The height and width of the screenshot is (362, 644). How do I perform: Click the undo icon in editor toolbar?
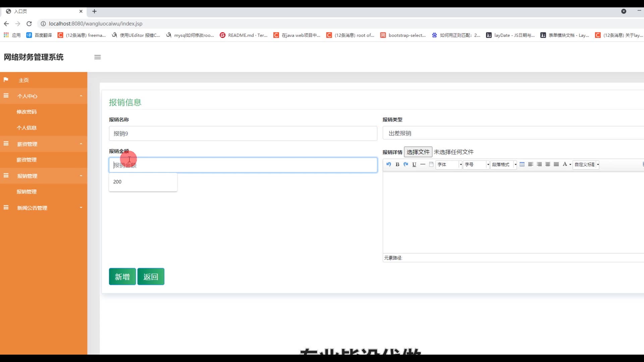(x=388, y=164)
